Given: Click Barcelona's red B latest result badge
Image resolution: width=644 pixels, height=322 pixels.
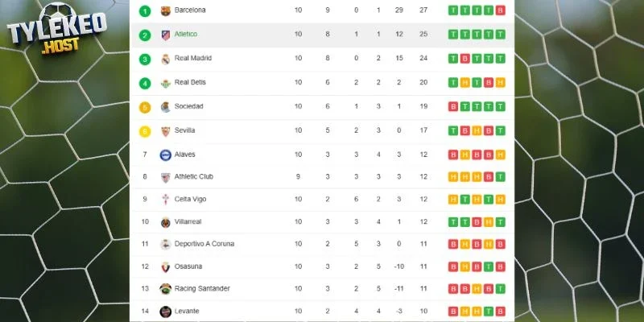Looking at the screenshot, I should click(x=500, y=10).
